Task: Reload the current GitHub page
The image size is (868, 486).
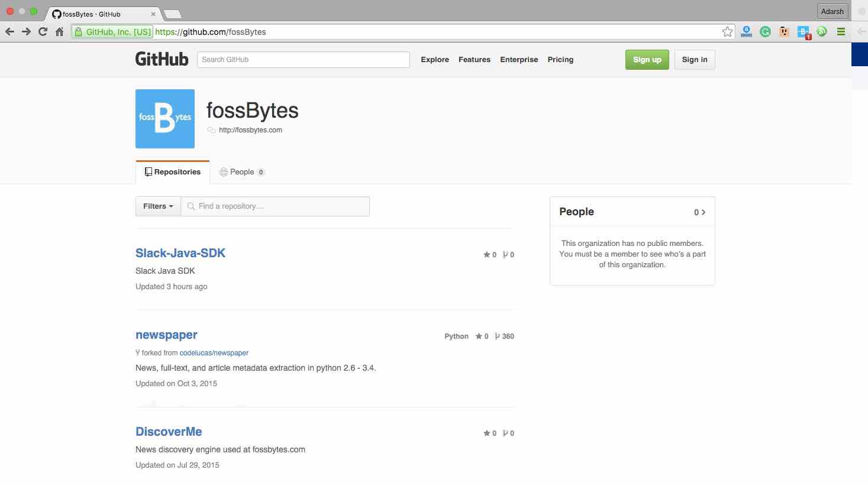Action: (x=43, y=32)
